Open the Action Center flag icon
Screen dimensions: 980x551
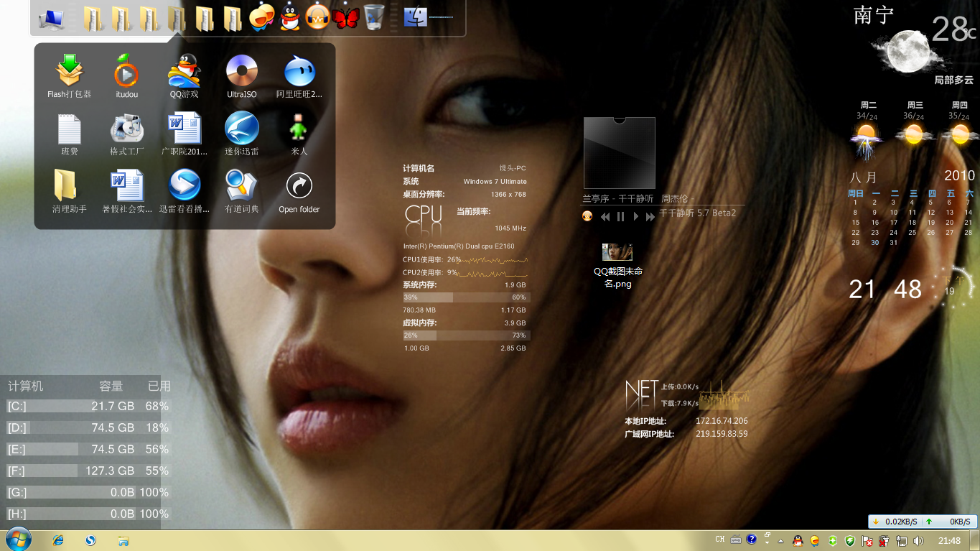tap(867, 540)
